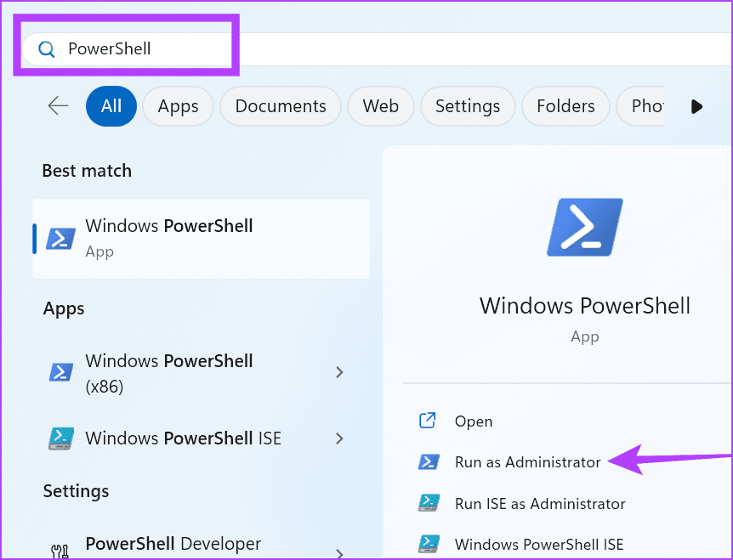This screenshot has width=733, height=560.
Task: Choose Run as Administrator
Action: pos(526,462)
